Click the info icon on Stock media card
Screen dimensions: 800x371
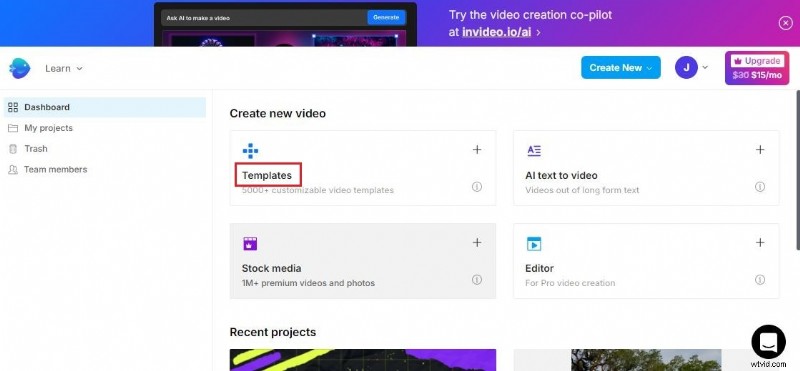(477, 280)
